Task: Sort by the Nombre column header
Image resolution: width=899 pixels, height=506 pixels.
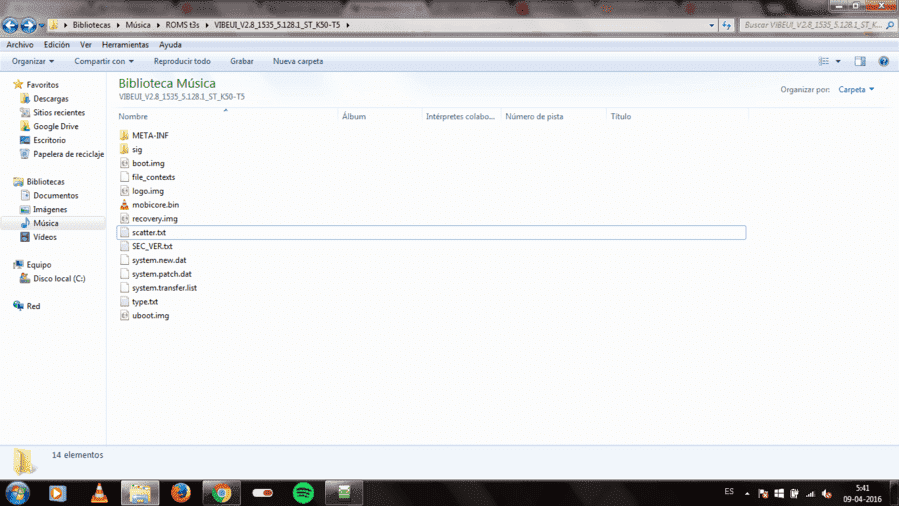Action: [x=227, y=116]
